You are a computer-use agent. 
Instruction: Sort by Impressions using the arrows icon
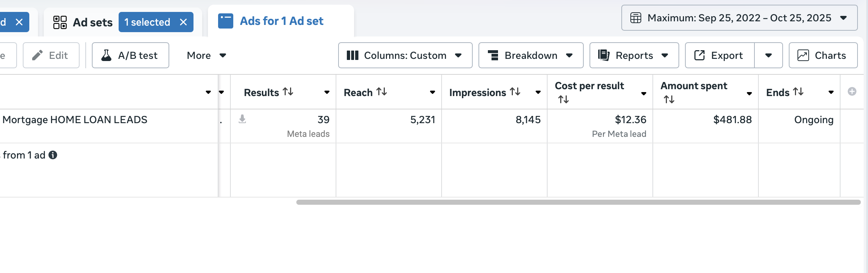tap(515, 92)
